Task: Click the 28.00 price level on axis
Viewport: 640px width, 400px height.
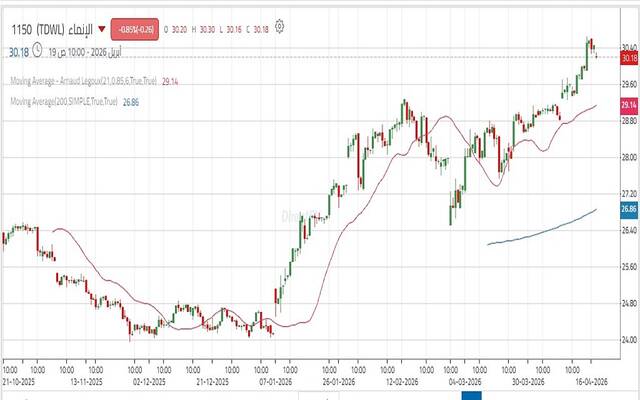Action: (629, 158)
